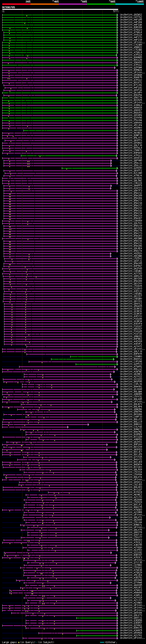146x644 pixels.
Task: Open hit UniRef100_Q2PGW4
Action: click(131, 67)
